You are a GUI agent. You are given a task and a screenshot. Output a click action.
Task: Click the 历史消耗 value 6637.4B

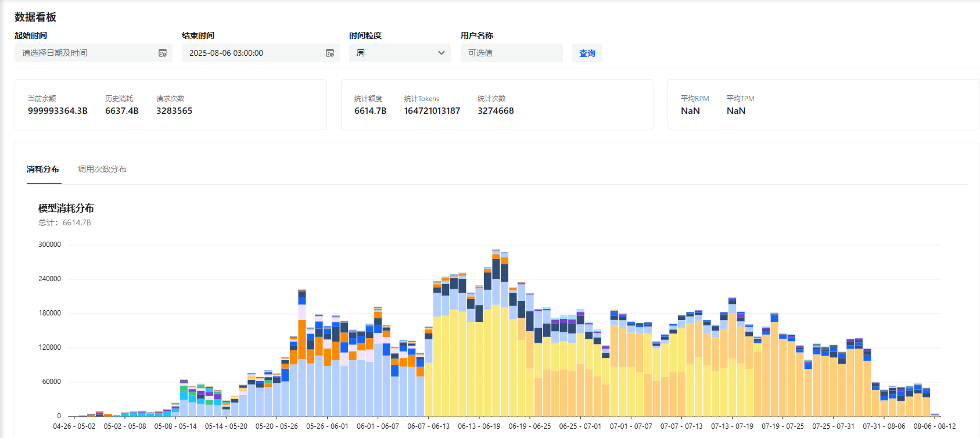pos(122,110)
